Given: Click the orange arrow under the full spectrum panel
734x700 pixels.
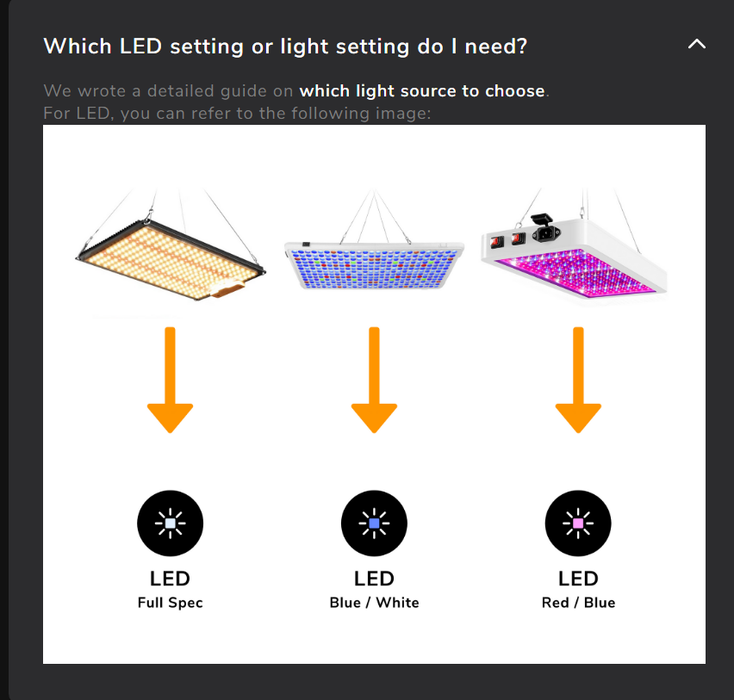Looking at the screenshot, I should point(170,380).
